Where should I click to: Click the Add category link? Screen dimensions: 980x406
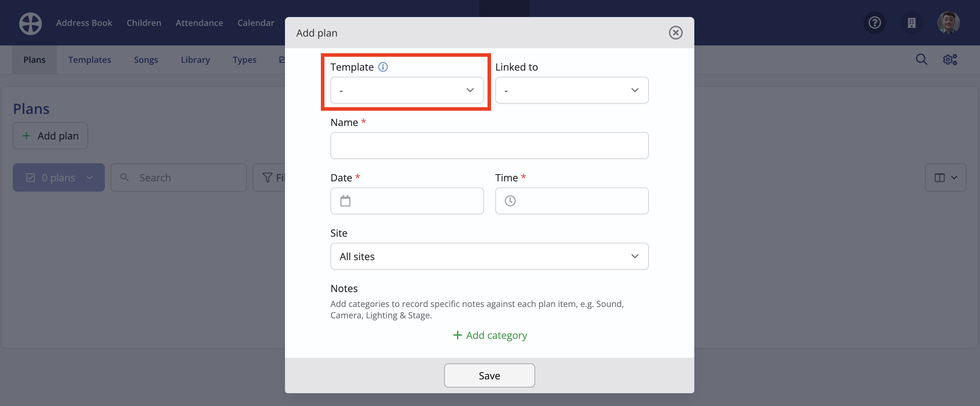click(x=490, y=335)
